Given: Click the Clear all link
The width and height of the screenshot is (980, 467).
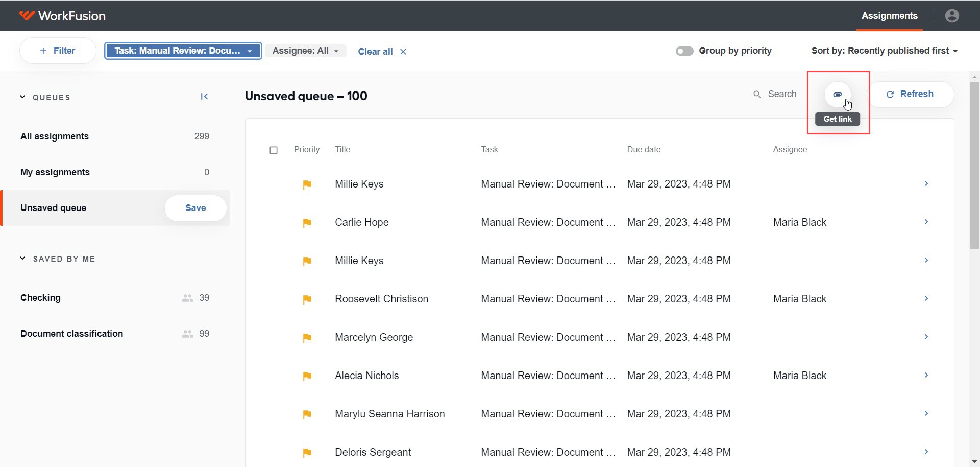Looking at the screenshot, I should (x=375, y=52).
